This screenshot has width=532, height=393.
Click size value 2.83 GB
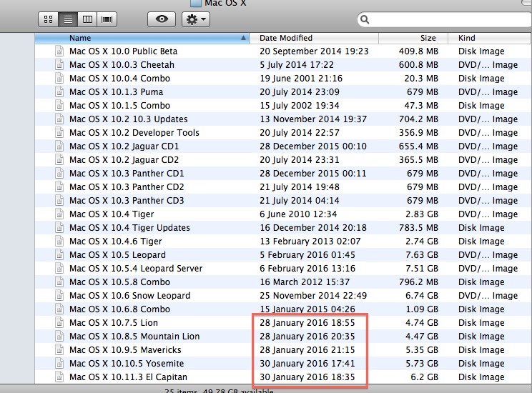click(x=422, y=214)
